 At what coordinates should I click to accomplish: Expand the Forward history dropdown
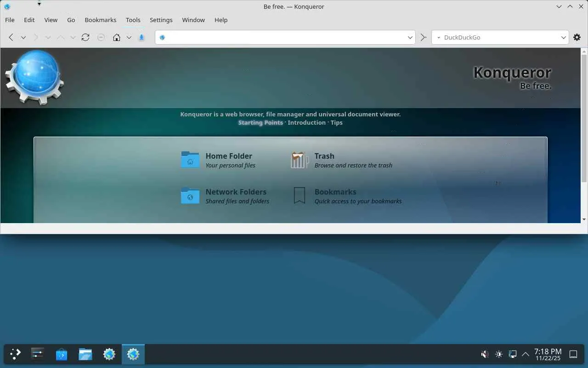(48, 37)
